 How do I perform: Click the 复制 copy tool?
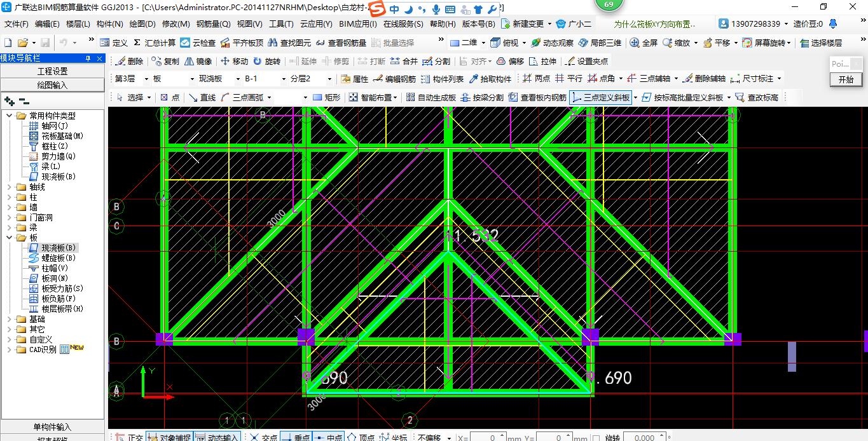[165, 61]
